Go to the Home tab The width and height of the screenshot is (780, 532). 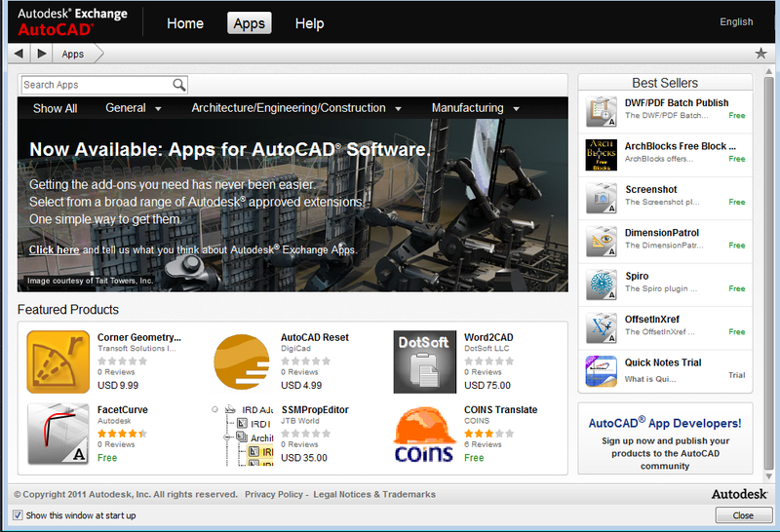tap(185, 23)
